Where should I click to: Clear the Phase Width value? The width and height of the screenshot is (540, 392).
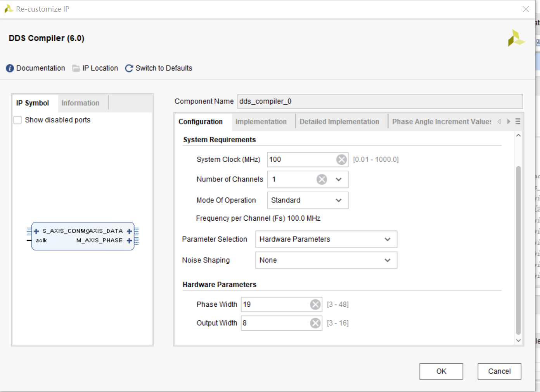point(315,305)
